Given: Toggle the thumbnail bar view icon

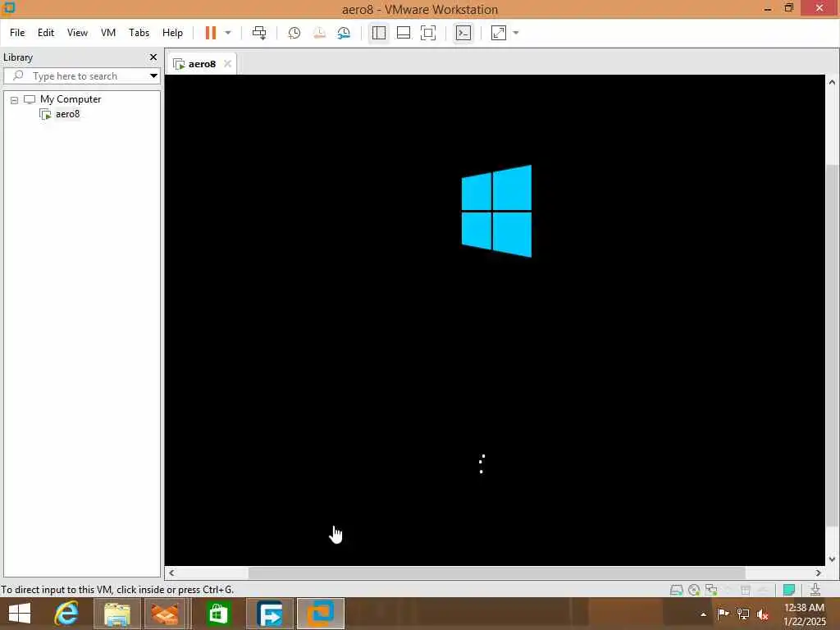Looking at the screenshot, I should (404, 33).
